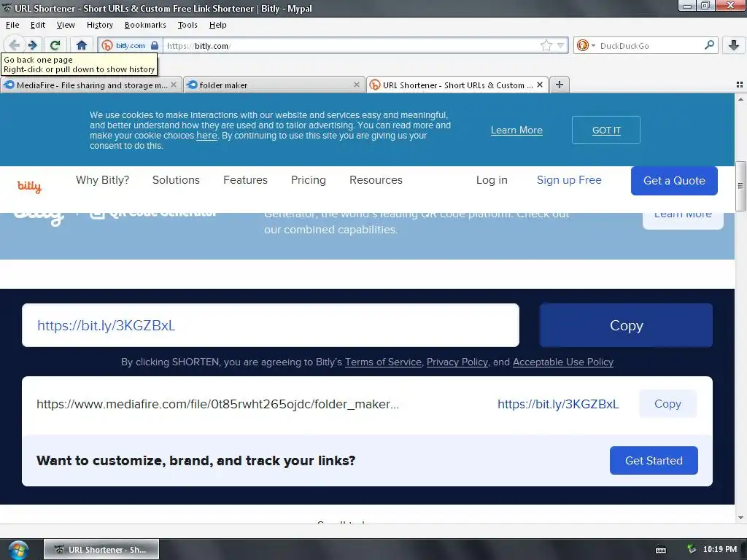Image resolution: width=747 pixels, height=560 pixels.
Task: Click the bit.ly/3KGZBxL link in results row
Action: 558,404
